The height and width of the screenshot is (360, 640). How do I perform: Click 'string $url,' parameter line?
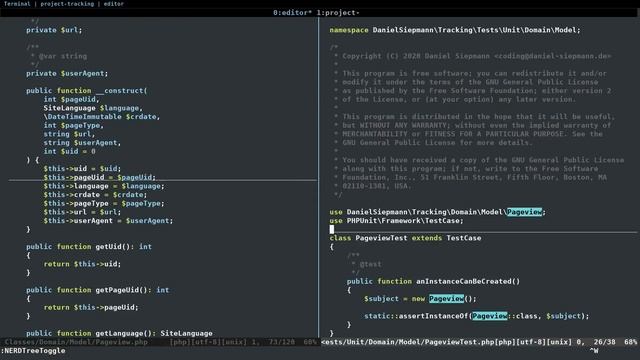click(x=69, y=134)
